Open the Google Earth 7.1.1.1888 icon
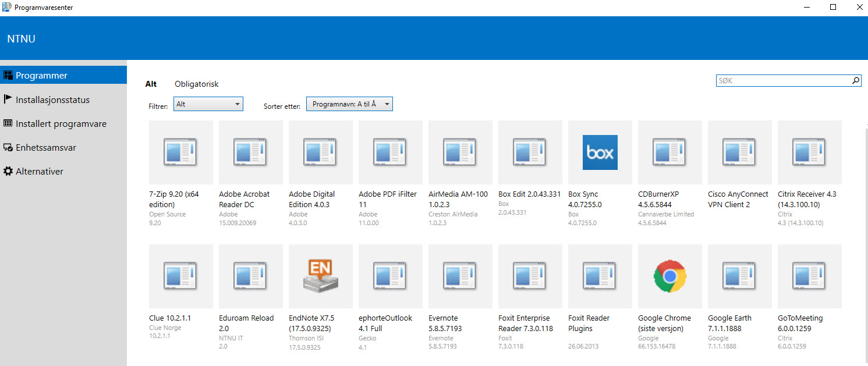The height and width of the screenshot is (366, 868). tap(740, 276)
